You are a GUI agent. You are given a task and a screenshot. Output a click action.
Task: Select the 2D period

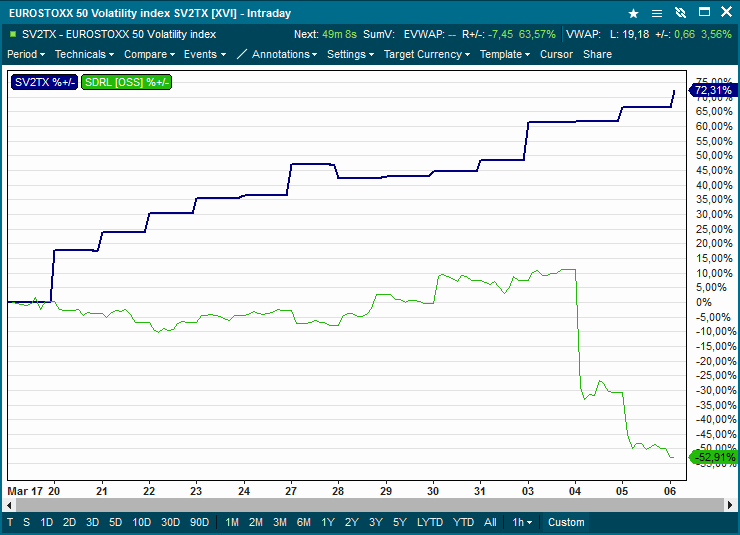69,522
